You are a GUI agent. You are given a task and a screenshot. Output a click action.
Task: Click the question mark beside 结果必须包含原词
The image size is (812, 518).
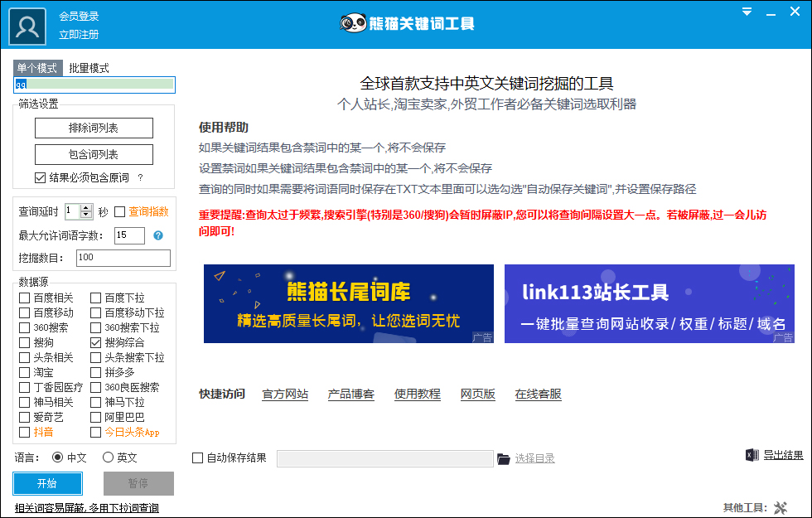140,177
